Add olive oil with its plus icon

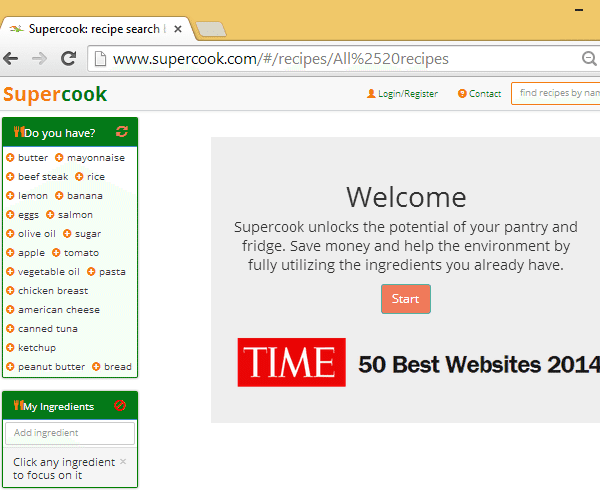click(10, 233)
